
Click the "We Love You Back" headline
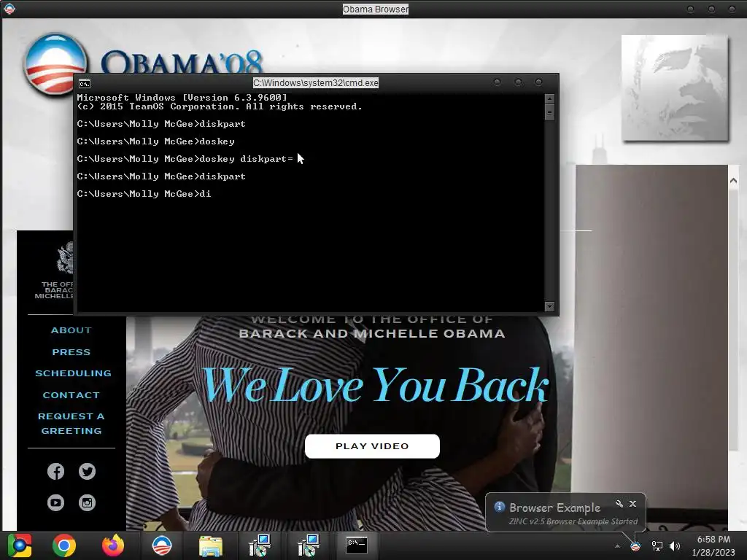tap(376, 386)
